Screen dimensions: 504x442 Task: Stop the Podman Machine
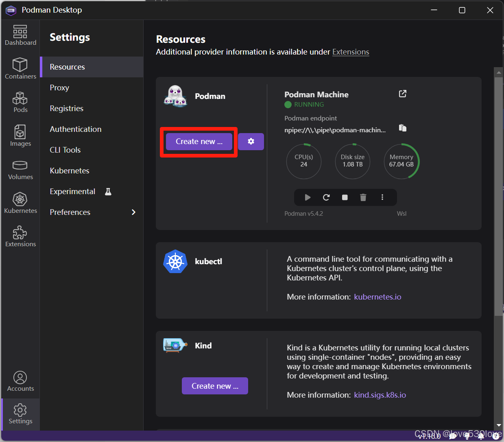tap(345, 197)
